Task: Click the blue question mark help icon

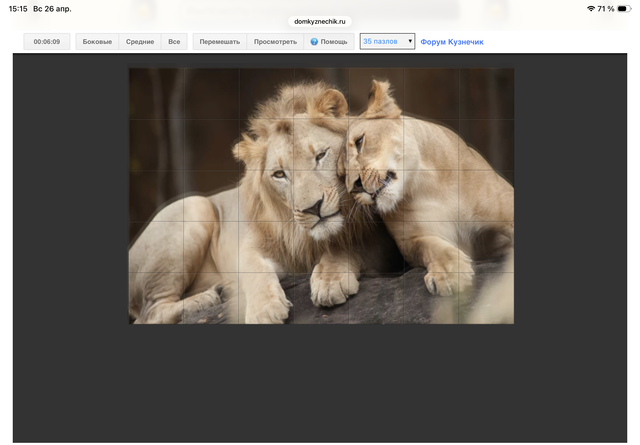Action: coord(314,42)
